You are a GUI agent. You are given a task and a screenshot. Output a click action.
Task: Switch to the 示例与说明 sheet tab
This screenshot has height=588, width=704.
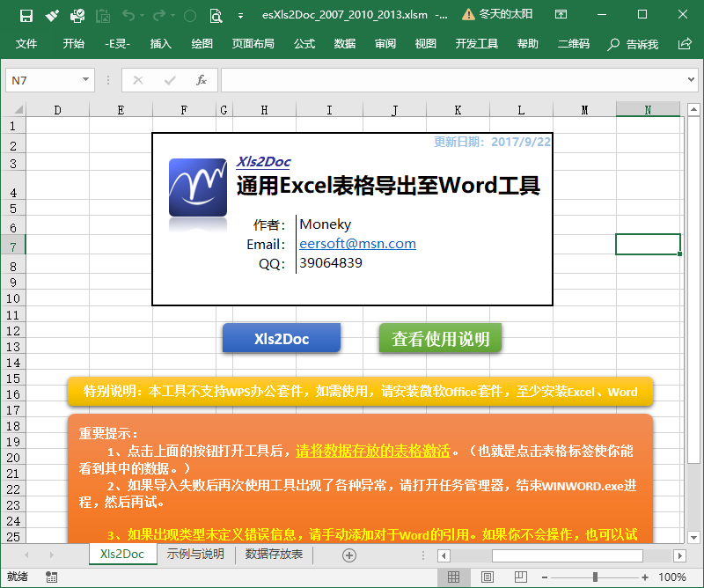[x=195, y=554]
